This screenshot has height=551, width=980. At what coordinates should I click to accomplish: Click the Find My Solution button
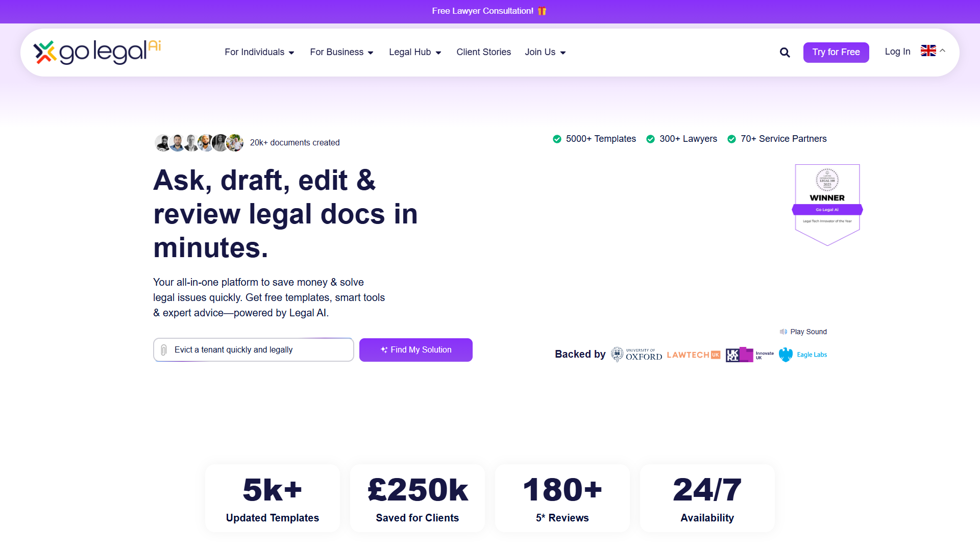[x=416, y=350]
